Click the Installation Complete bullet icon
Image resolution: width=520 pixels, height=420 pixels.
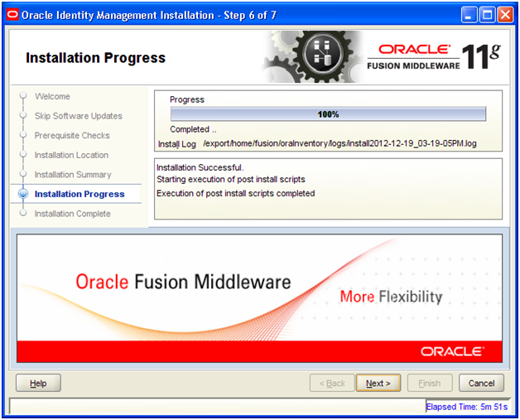click(x=23, y=213)
